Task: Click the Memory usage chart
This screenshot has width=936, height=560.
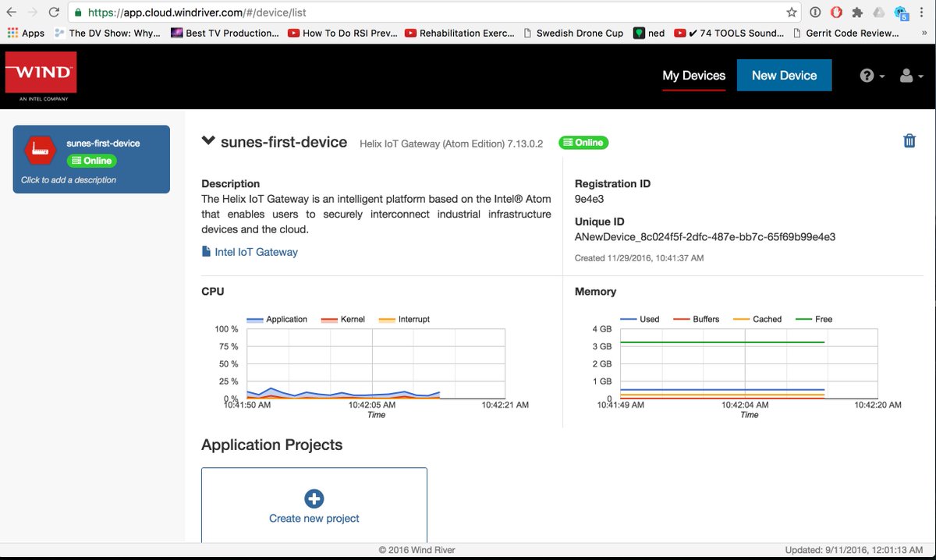Action: [749, 364]
